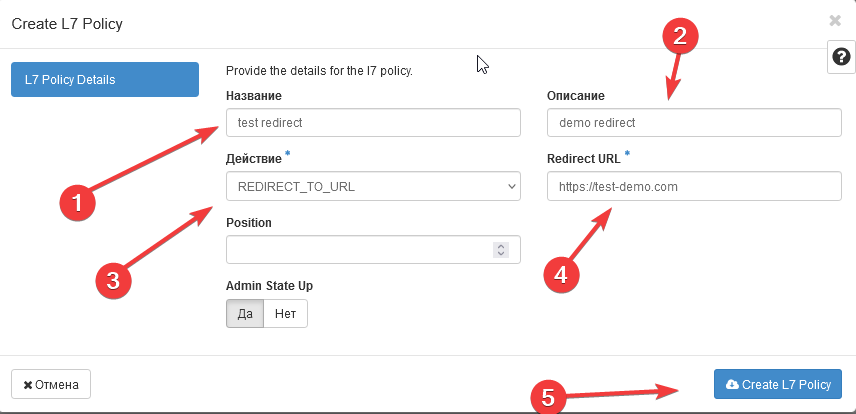
Task: Open the help question mark icon
Action: [840, 58]
